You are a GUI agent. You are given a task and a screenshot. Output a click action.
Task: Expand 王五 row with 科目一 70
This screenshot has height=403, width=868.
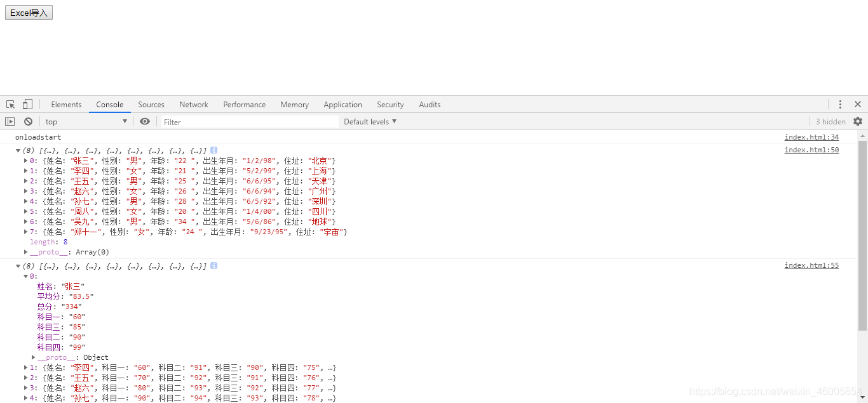(x=26, y=378)
